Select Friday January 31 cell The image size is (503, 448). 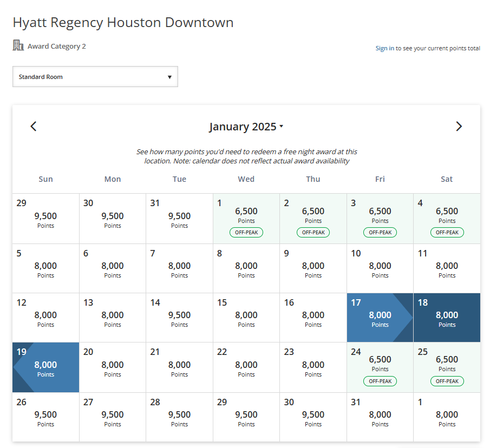(x=380, y=417)
